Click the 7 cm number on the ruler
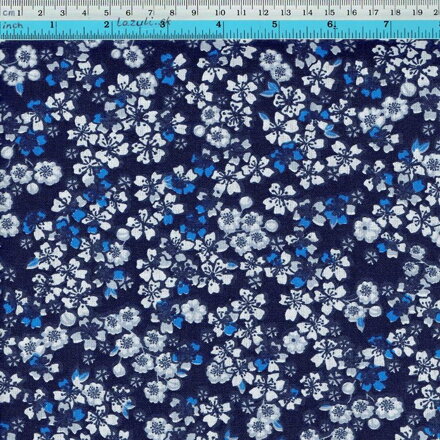The width and height of the screenshot is (440, 440). tap(150, 13)
